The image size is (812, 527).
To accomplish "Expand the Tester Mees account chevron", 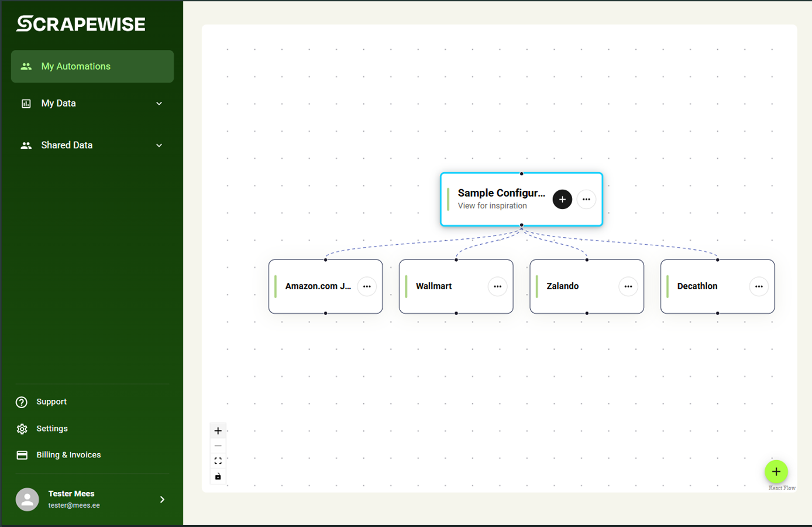I will pyautogui.click(x=162, y=499).
